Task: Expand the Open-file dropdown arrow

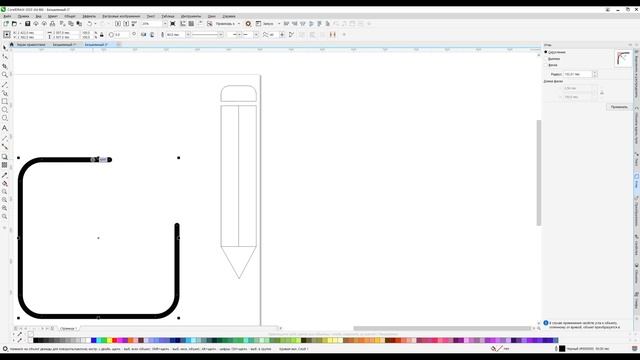Action: 20,24
